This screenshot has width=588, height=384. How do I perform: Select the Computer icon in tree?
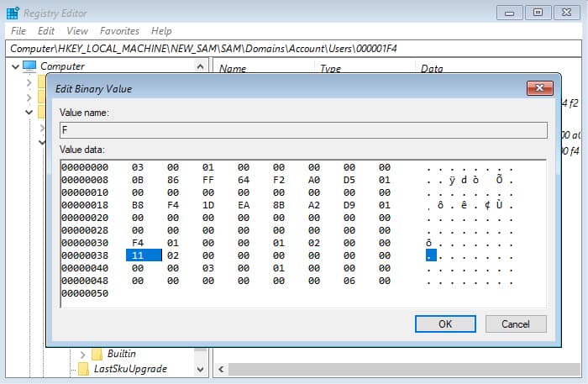[29, 66]
